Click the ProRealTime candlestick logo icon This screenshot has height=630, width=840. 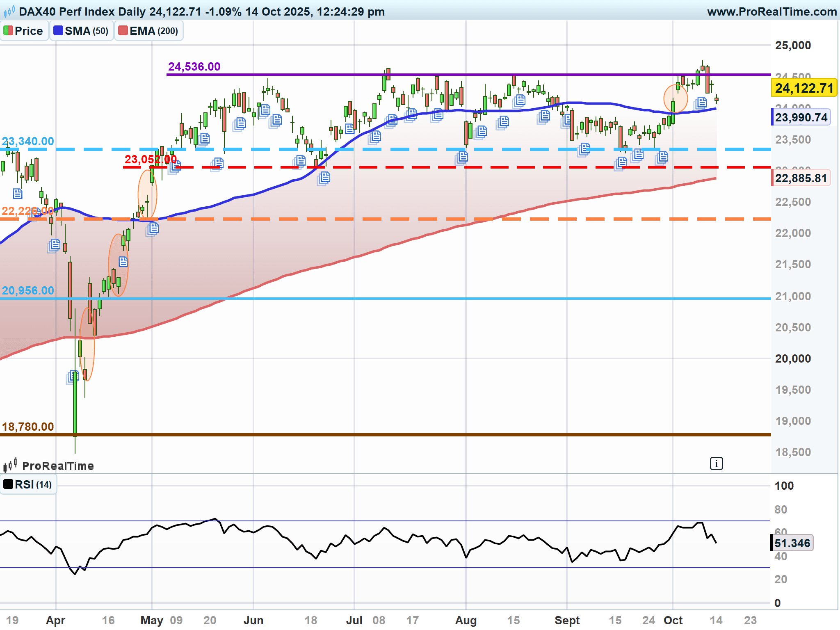tap(10, 465)
